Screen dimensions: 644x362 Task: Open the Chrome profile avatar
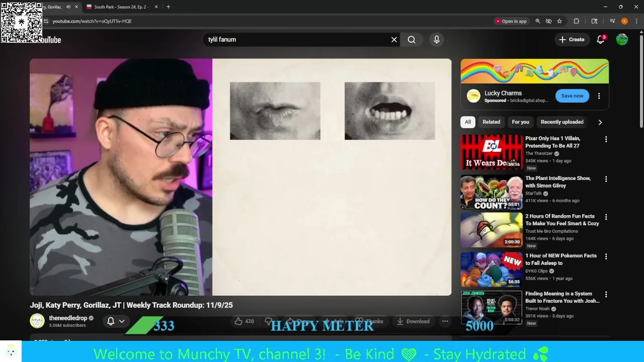click(x=624, y=21)
